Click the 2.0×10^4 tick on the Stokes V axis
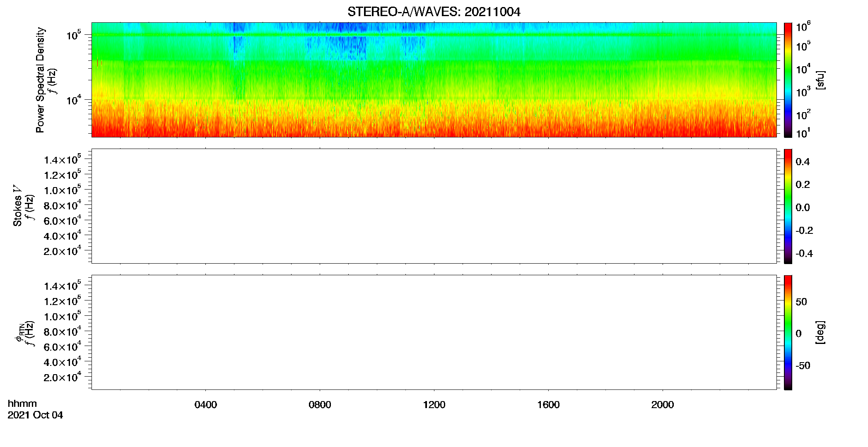The height and width of the screenshot is (447, 868). point(62,250)
